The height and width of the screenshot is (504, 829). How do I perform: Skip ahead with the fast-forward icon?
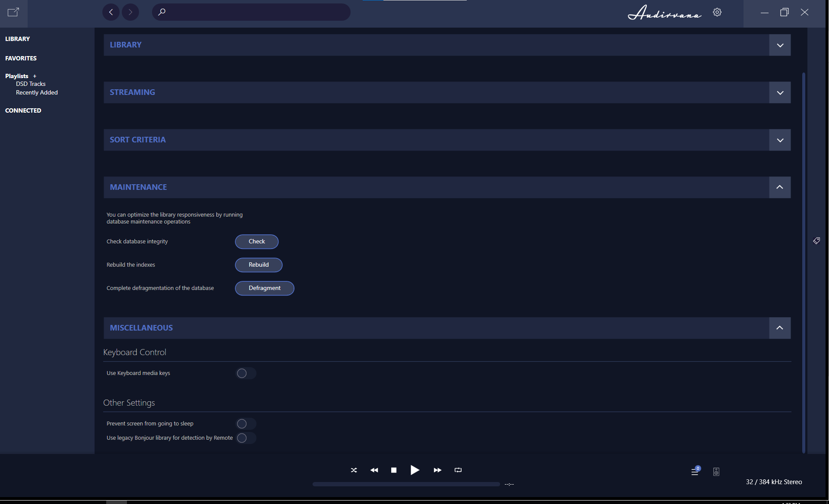tap(437, 470)
